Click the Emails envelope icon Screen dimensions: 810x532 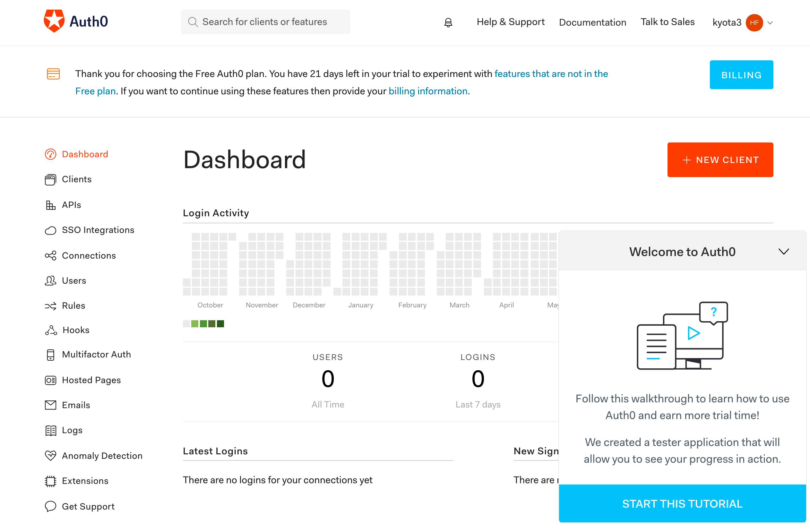click(x=51, y=405)
